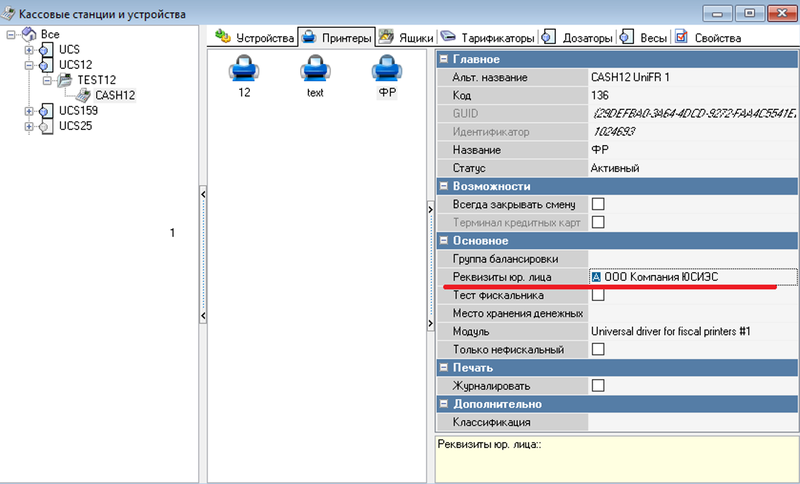Click the Статус value Активный
This screenshot has width=800, height=484.
click(615, 168)
